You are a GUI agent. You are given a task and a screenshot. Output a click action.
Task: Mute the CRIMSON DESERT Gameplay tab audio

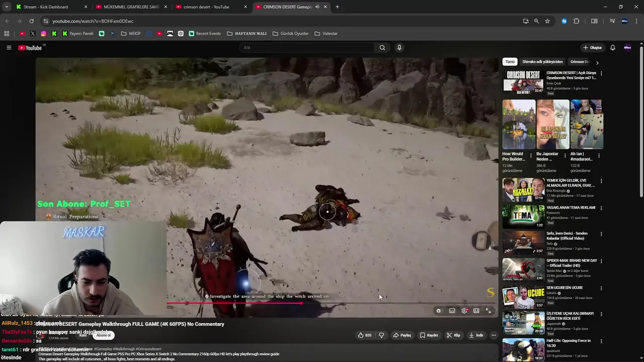pos(317,7)
